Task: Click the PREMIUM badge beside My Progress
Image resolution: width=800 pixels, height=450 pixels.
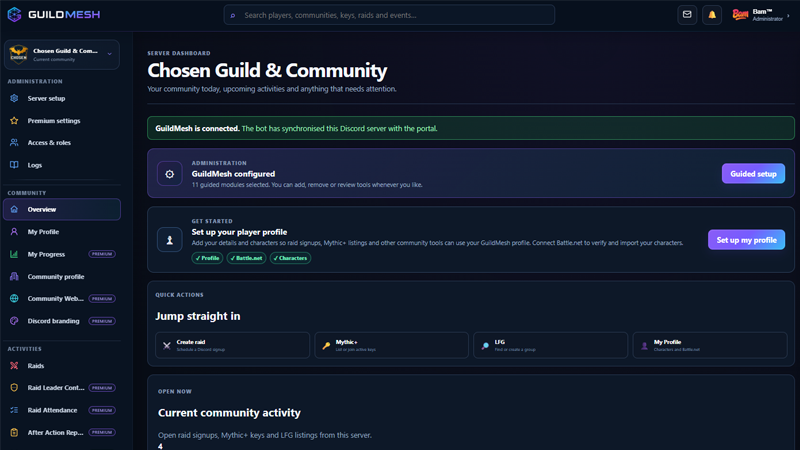Action: (102, 254)
